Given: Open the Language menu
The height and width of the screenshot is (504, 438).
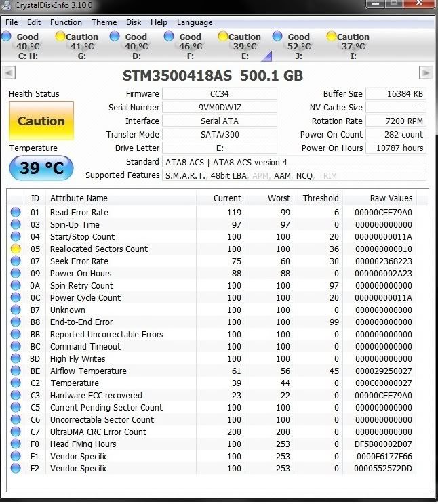Looking at the screenshot, I should (x=195, y=22).
